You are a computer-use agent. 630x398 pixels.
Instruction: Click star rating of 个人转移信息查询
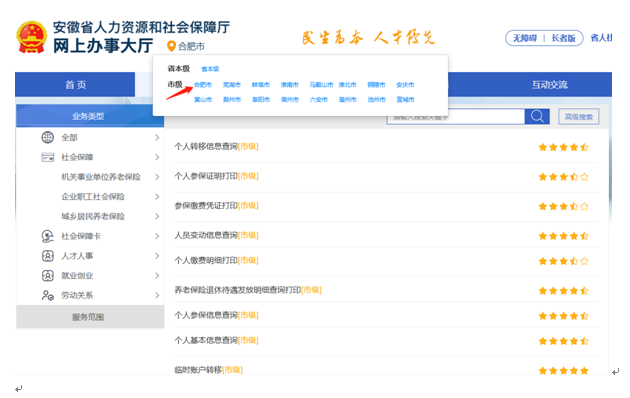(563, 147)
